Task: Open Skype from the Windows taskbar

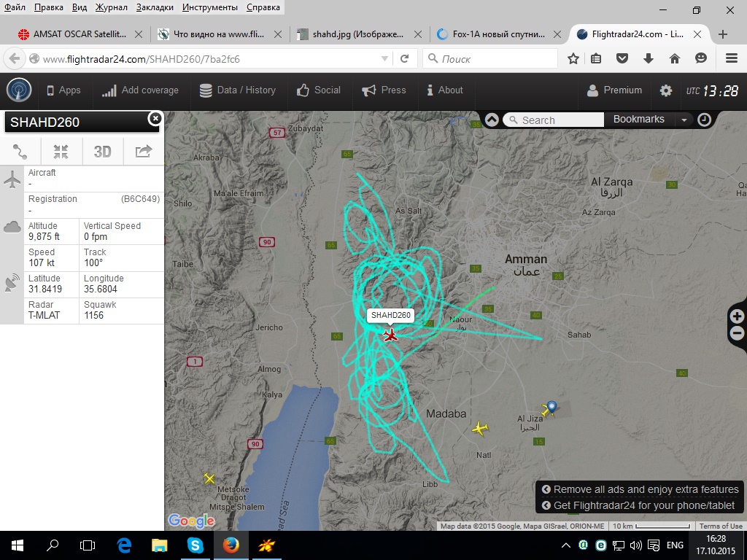Action: tap(195, 545)
